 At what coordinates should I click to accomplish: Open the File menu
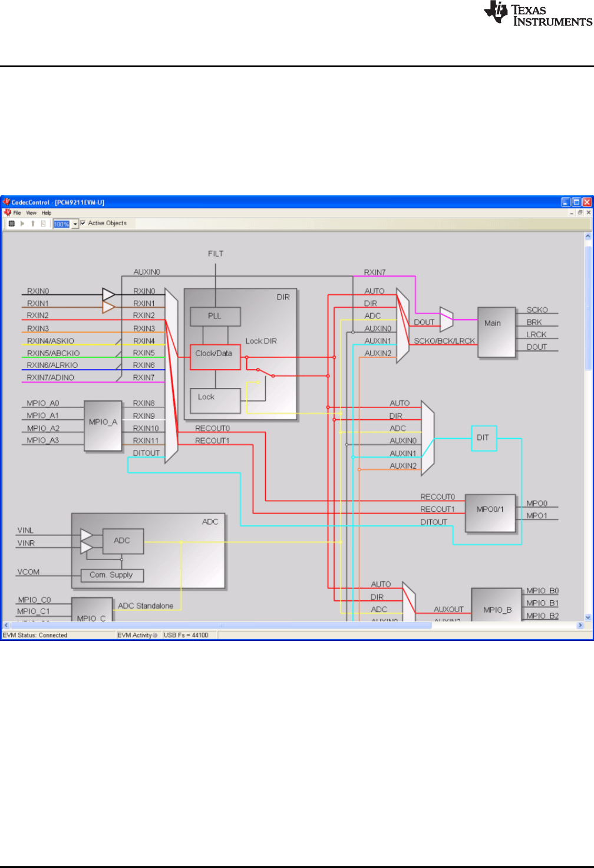[x=17, y=213]
